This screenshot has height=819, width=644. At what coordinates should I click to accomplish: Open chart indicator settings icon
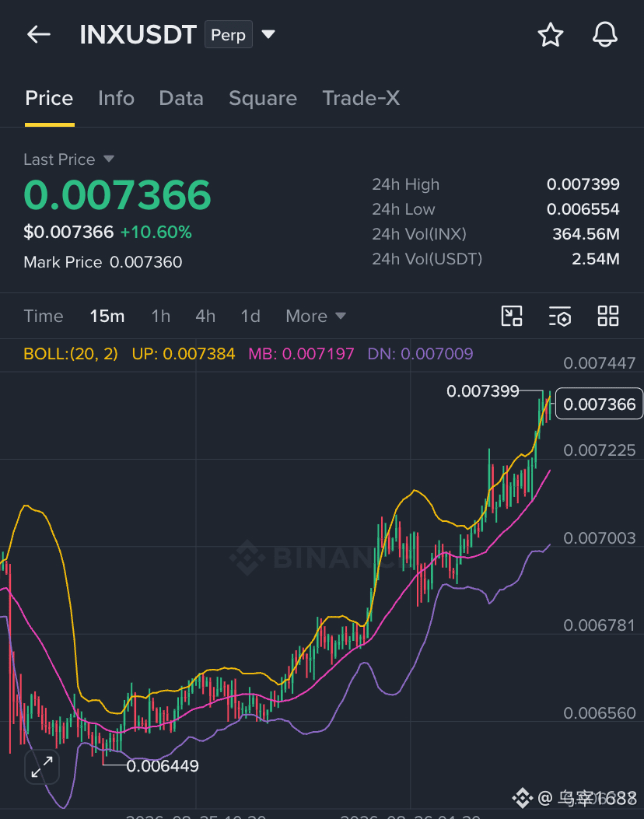tap(560, 316)
